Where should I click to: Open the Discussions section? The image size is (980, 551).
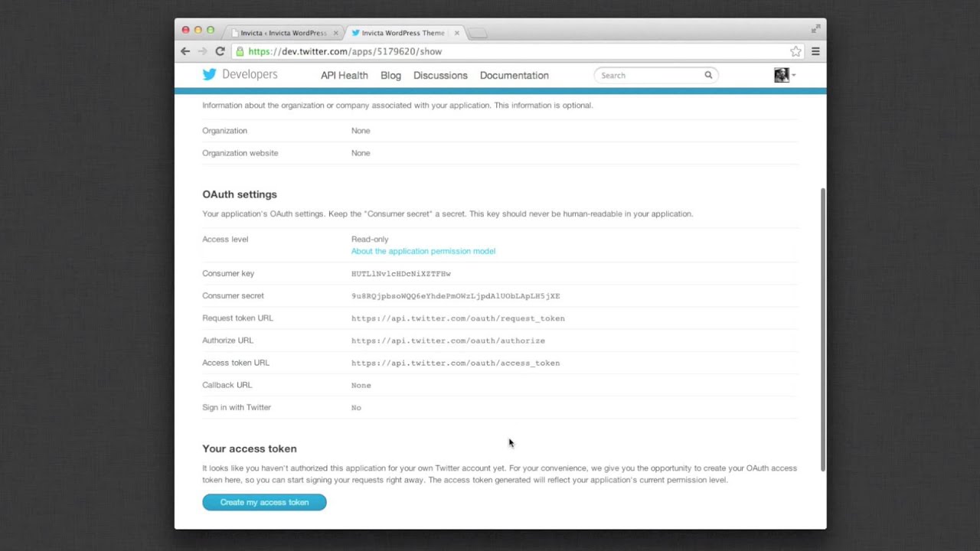(x=440, y=75)
